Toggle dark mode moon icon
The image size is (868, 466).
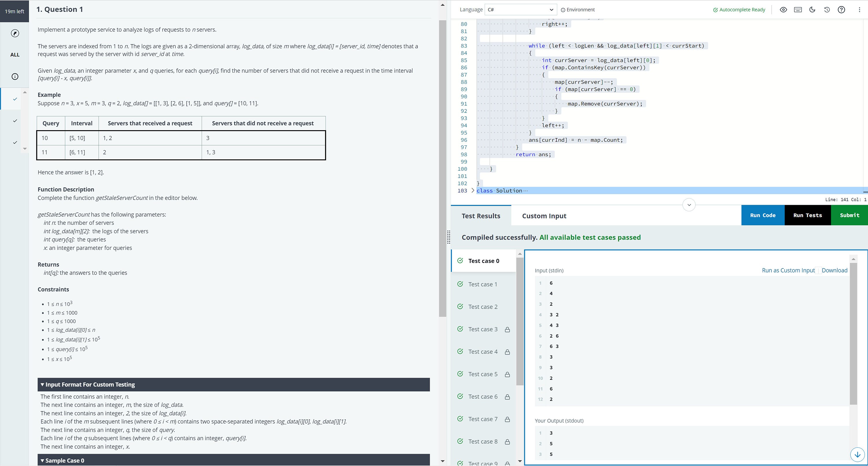click(x=812, y=10)
